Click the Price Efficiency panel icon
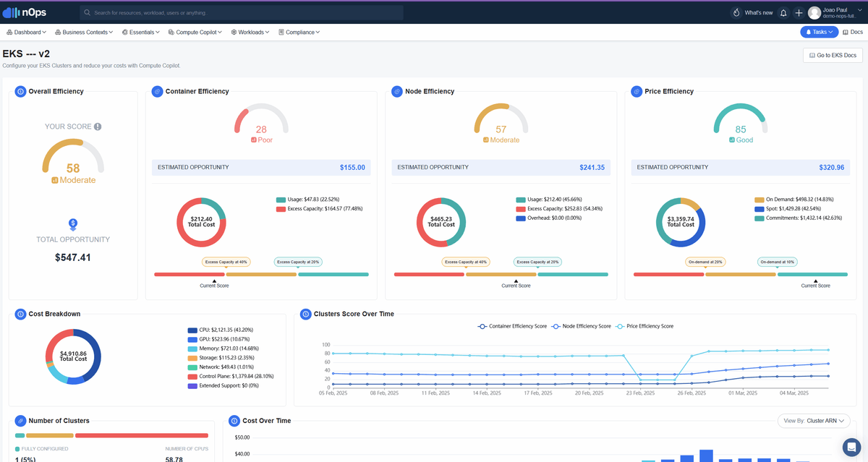Screen dimensions: 868x462 coord(637,92)
